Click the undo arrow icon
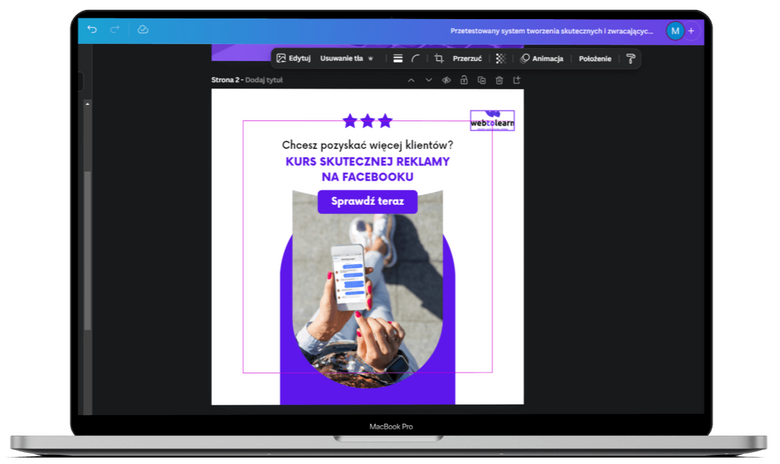This screenshot has width=780, height=464. click(93, 30)
